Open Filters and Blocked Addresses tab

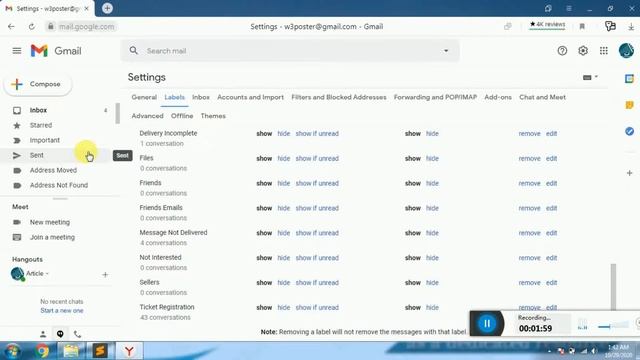coord(339,97)
